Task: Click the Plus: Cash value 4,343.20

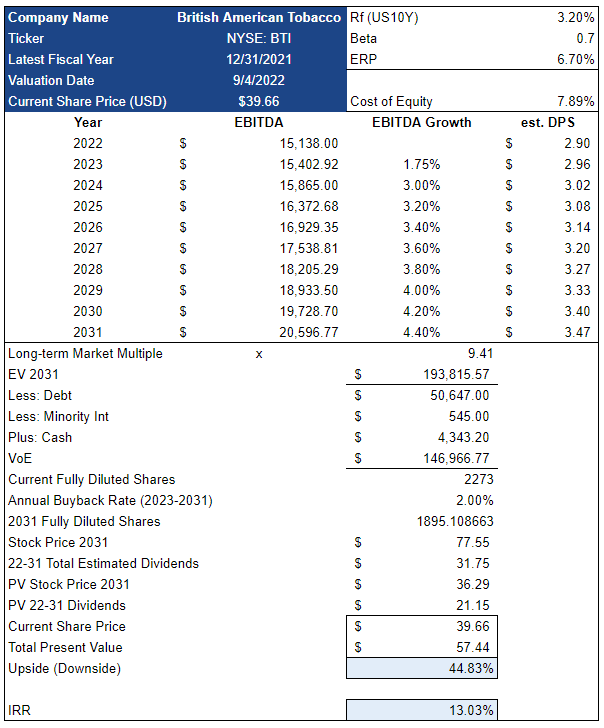Action: [x=463, y=437]
